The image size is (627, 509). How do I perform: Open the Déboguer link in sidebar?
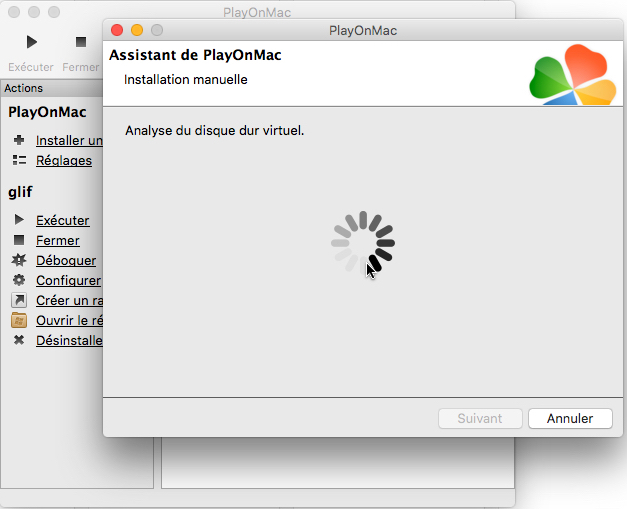(x=66, y=260)
